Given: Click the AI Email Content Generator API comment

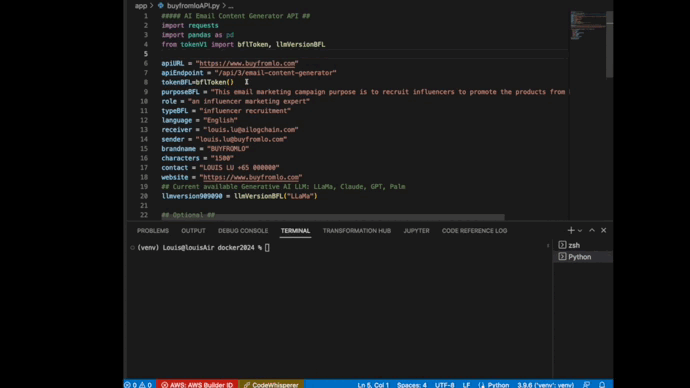Looking at the screenshot, I should (235, 16).
